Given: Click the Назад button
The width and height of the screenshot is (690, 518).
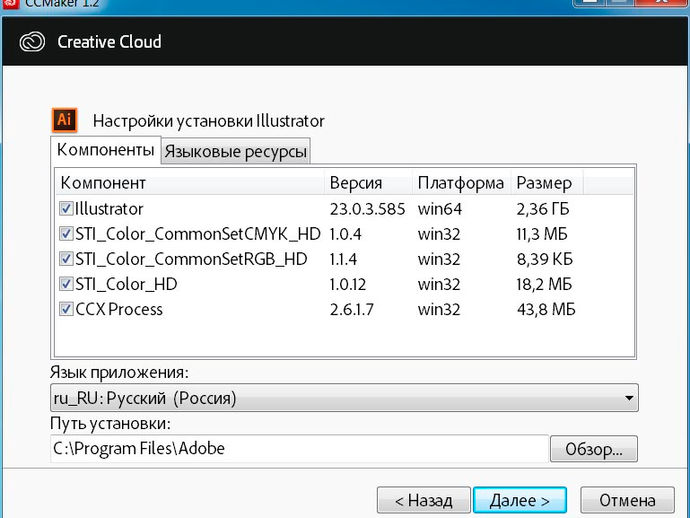Looking at the screenshot, I should (424, 500).
